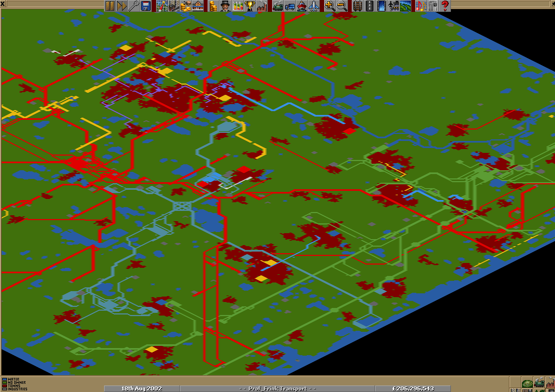
Task: Show vehicles on map locomotive button
Action: (x=539, y=383)
